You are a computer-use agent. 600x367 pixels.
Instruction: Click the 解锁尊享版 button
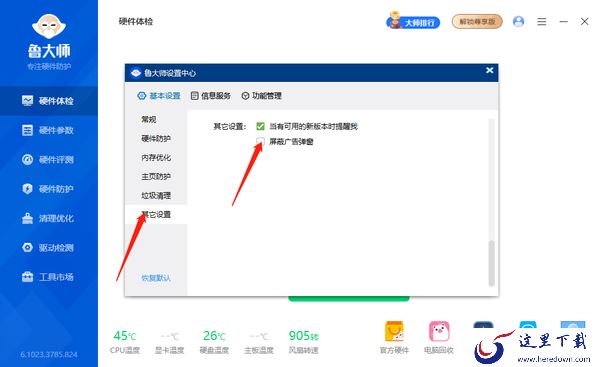point(477,22)
